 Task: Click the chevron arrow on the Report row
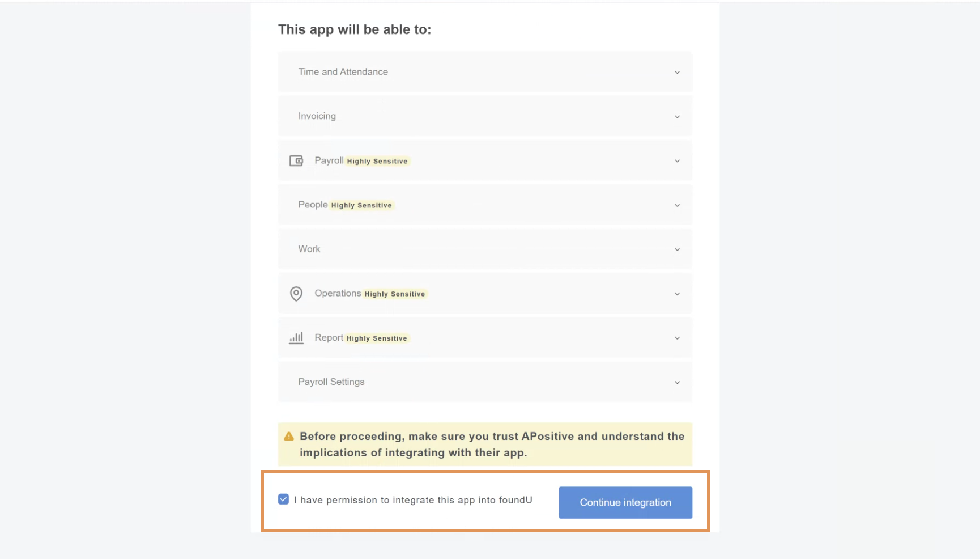click(x=677, y=338)
